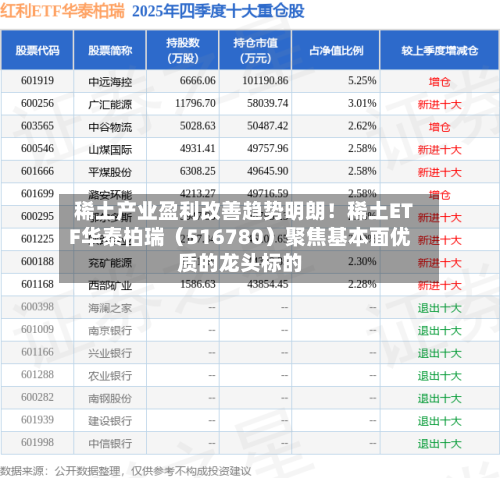Click stock name 西部矿业
This screenshot has width=500, height=478.
(110, 286)
